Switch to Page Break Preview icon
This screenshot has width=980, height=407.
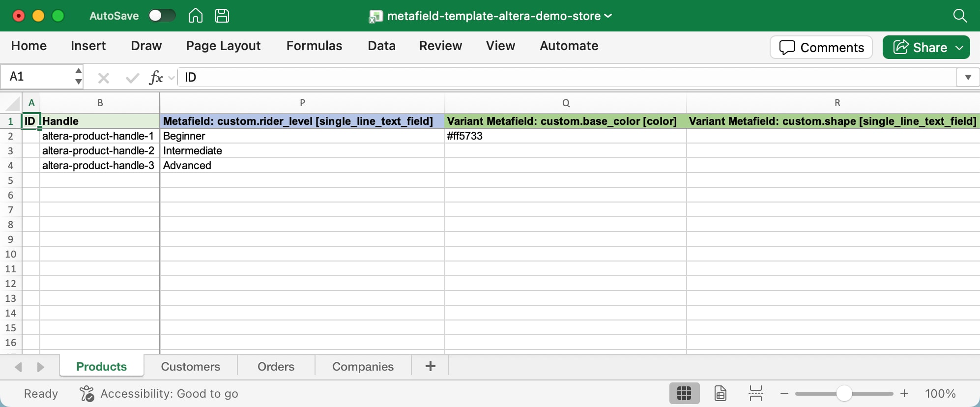pos(755,393)
